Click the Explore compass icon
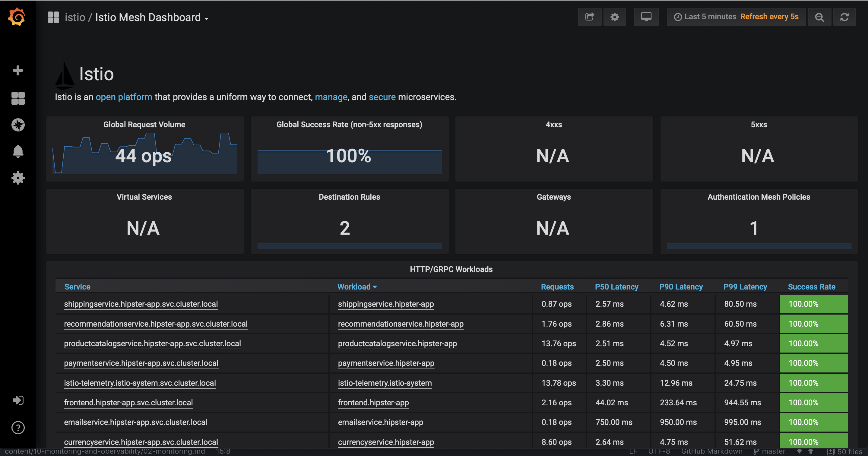This screenshot has height=456, width=868. [x=17, y=125]
